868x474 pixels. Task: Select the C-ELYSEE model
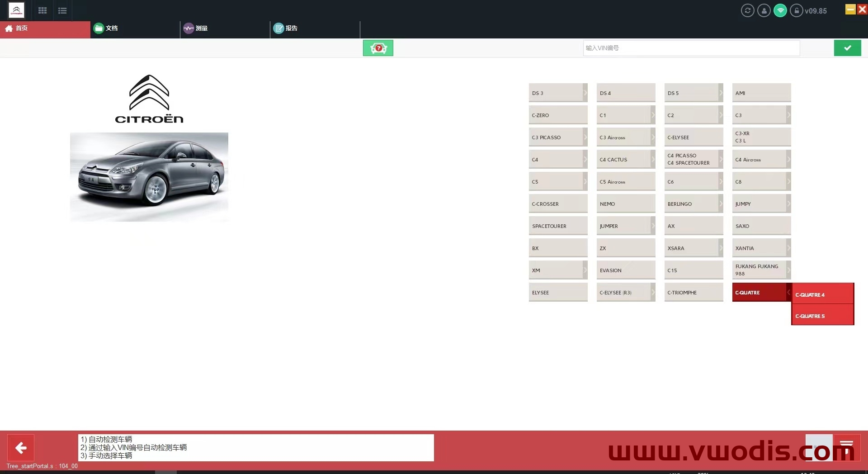[x=693, y=137]
